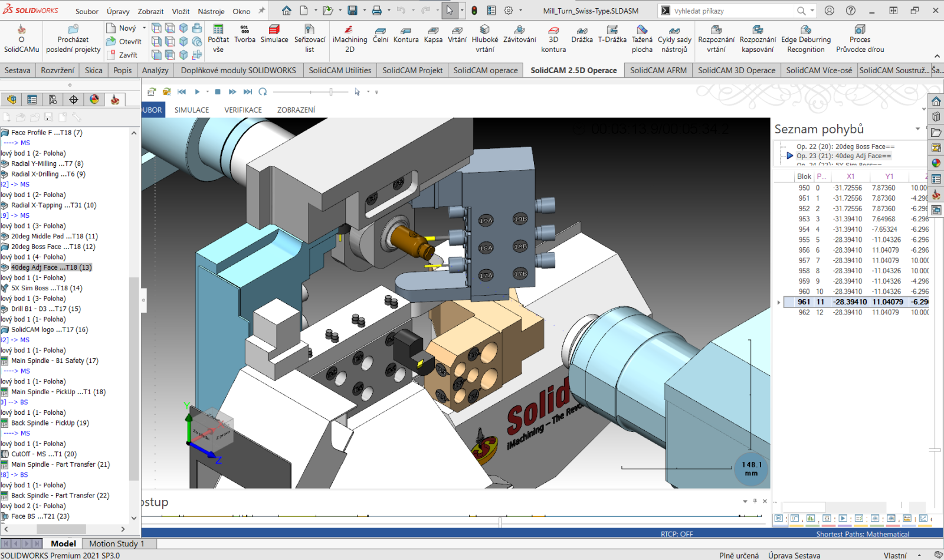
Task: Click the Tvorba G-code generate icon
Action: pyautogui.click(x=245, y=35)
